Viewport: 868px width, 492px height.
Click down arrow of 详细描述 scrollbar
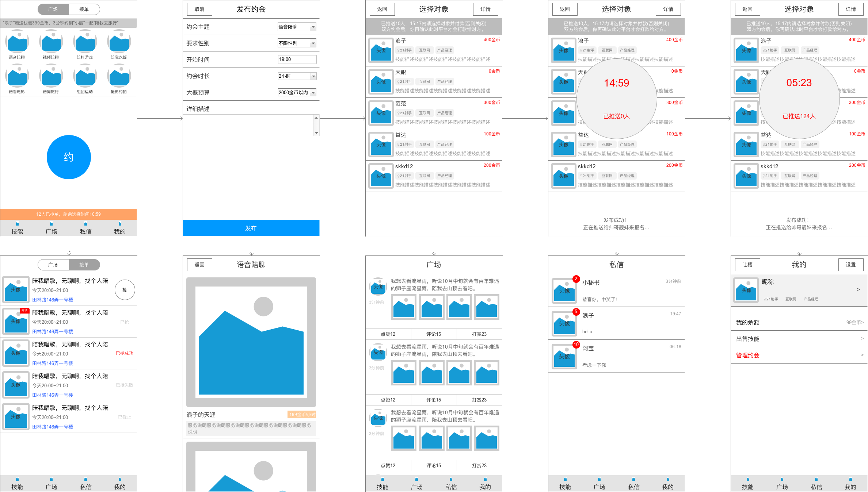click(316, 133)
